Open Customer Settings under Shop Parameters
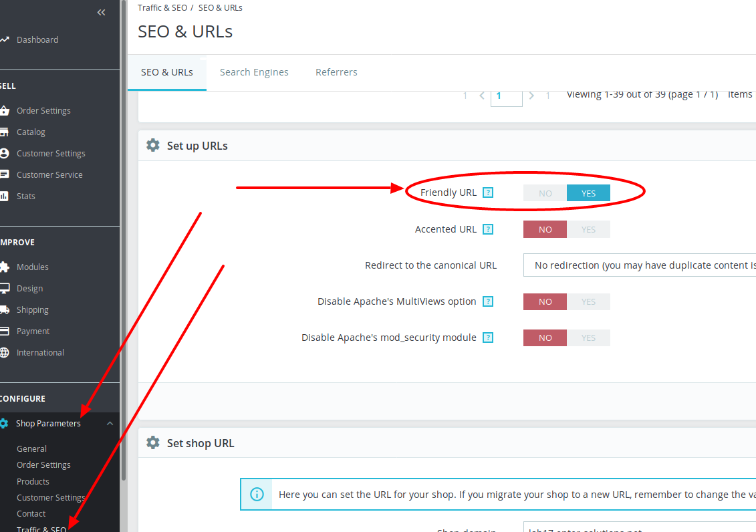The width and height of the screenshot is (756, 532). (x=51, y=498)
